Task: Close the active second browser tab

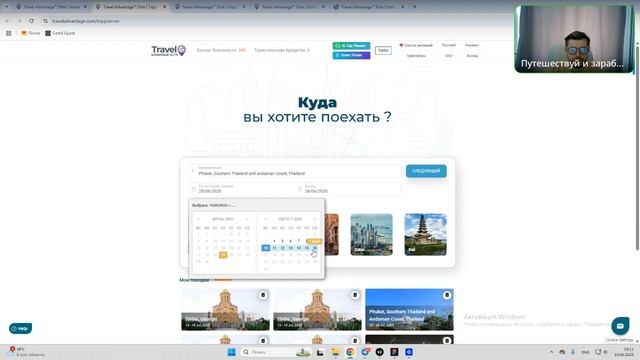Action: tap(164, 7)
